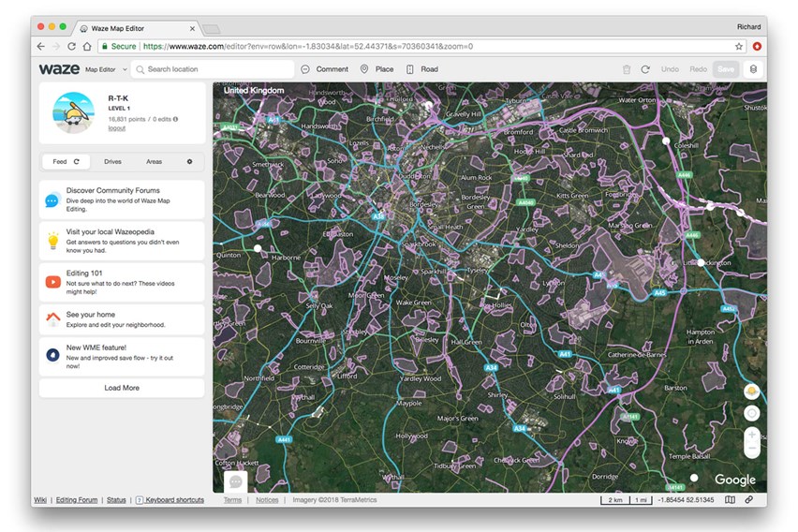Zoom out with the minus button
The height and width of the screenshot is (532, 798).
(751, 450)
